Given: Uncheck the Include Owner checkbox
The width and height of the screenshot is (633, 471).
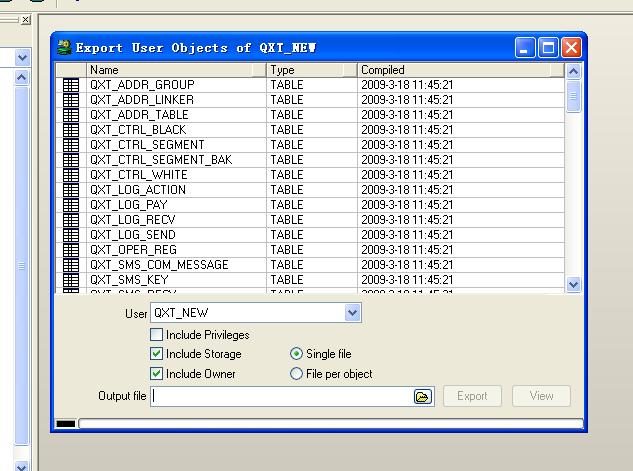Looking at the screenshot, I should click(x=156, y=374).
